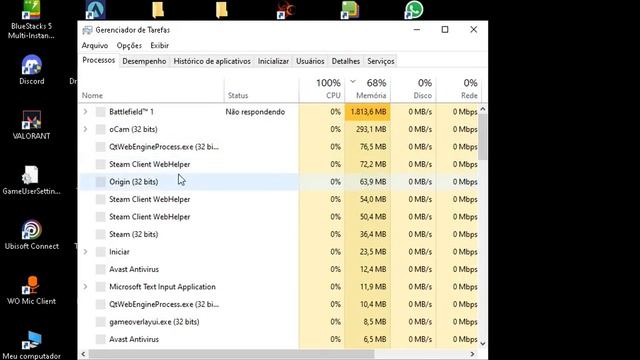The image size is (640, 360).
Task: Click the gameoverlayui.exe process icon
Action: coord(100,322)
